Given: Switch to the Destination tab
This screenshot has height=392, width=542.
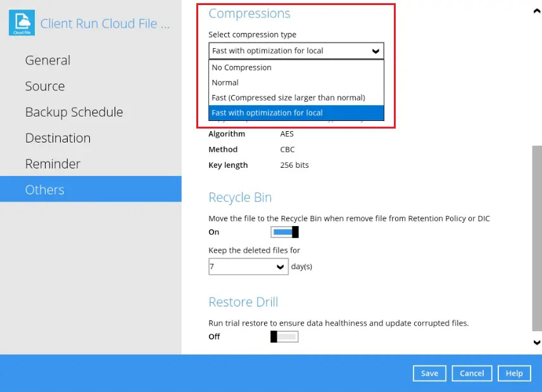Looking at the screenshot, I should click(x=58, y=138).
